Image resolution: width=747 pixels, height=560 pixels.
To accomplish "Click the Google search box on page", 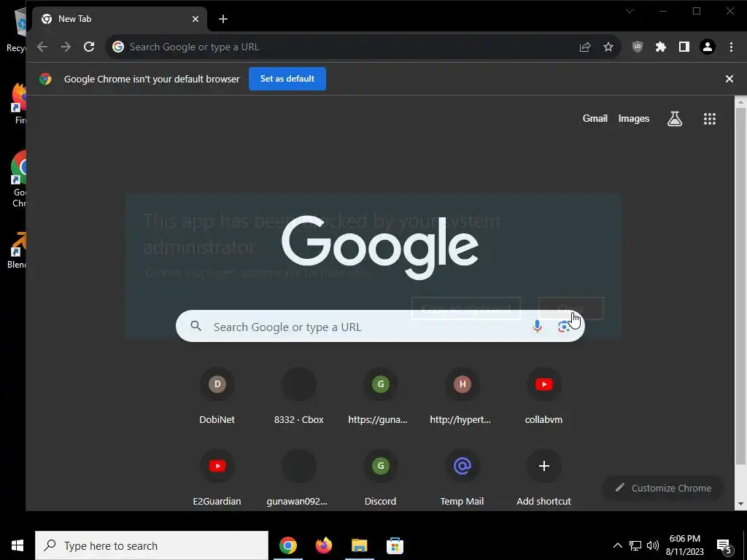I will point(380,326).
